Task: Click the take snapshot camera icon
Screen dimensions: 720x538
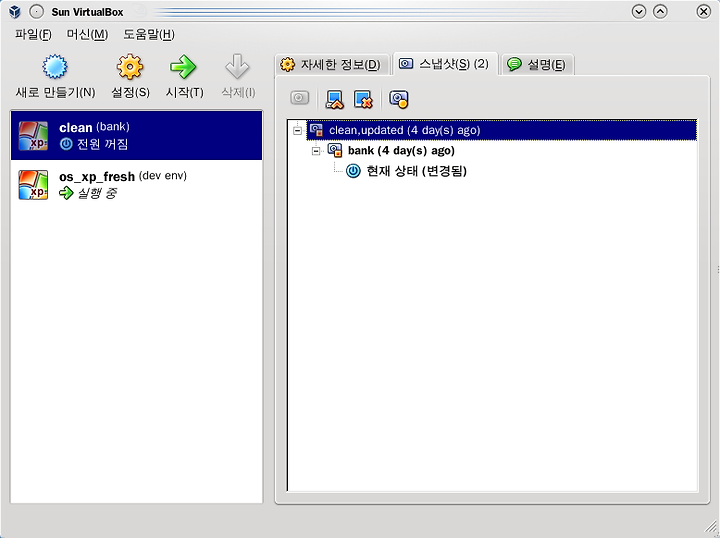Action: pyautogui.click(x=299, y=98)
